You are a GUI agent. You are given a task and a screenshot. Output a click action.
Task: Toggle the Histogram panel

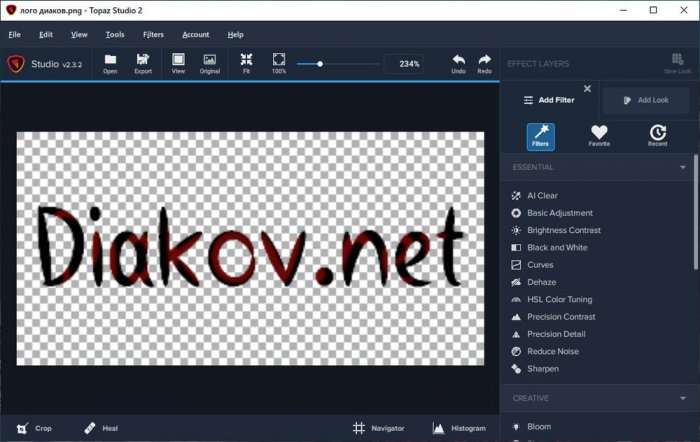coord(459,428)
